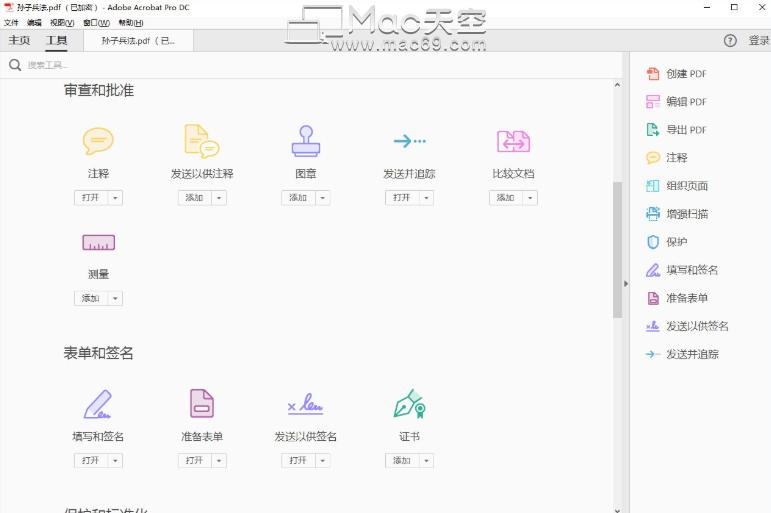Open the 注释 comment tool icon in main panel
This screenshot has width=771, height=513.
click(98, 141)
